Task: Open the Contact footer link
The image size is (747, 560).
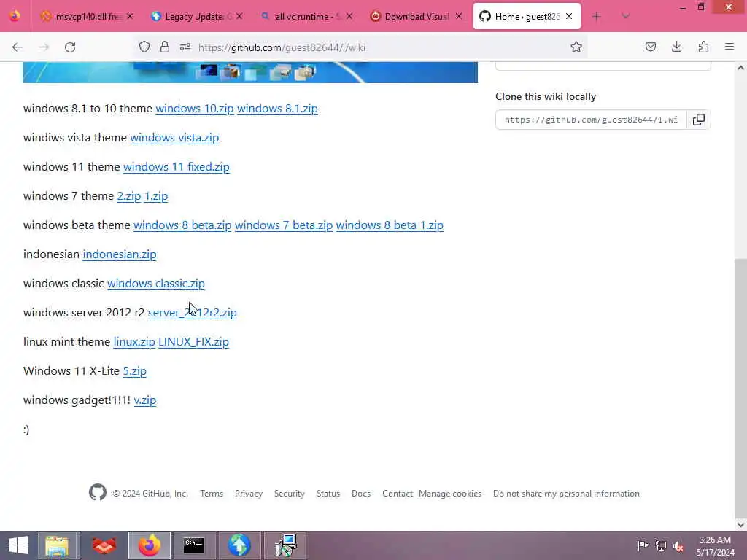Action: click(x=398, y=494)
